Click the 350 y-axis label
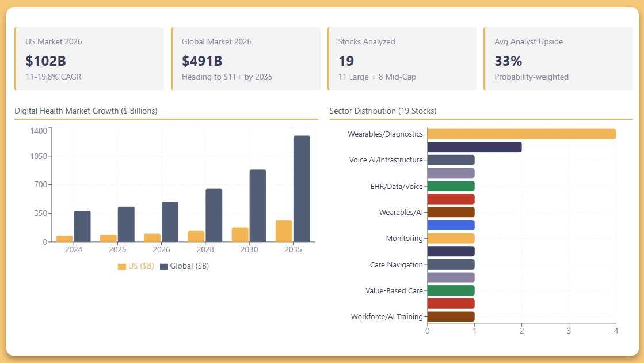Viewport: 644px width, 363px height. [x=41, y=213]
